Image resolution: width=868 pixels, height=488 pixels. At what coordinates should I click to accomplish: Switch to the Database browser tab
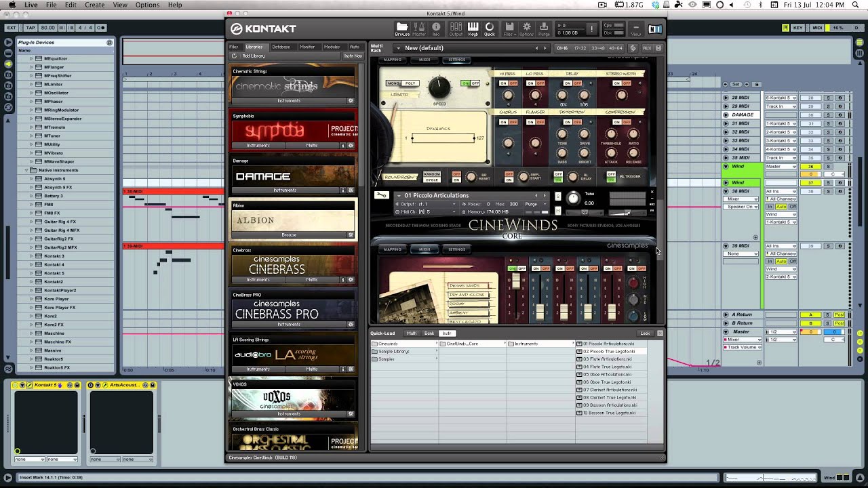click(x=281, y=47)
